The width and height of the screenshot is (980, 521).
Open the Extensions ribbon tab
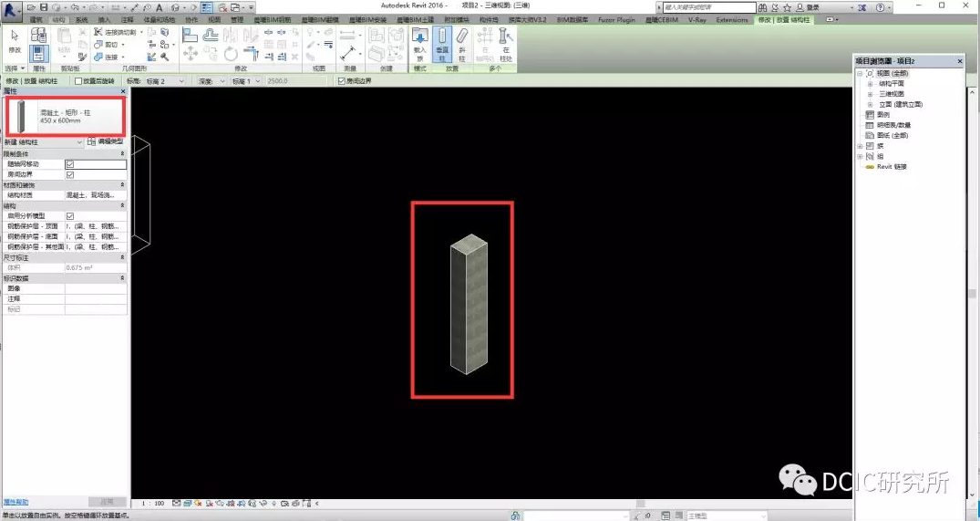tap(732, 20)
